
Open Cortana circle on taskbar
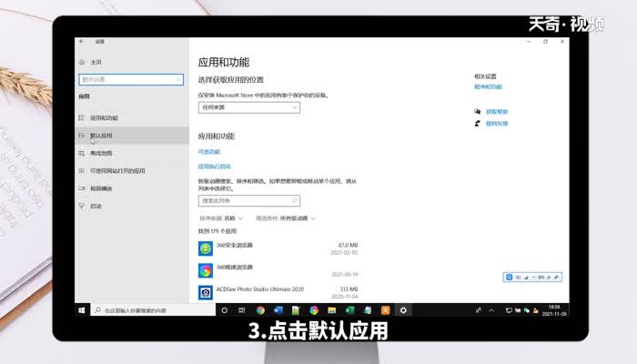tap(224, 310)
